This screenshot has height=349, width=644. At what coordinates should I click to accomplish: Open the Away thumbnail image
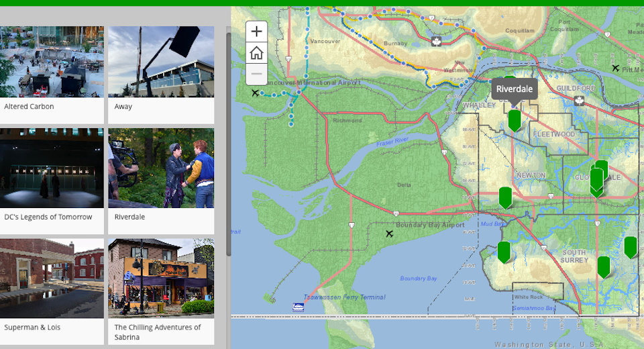161,62
